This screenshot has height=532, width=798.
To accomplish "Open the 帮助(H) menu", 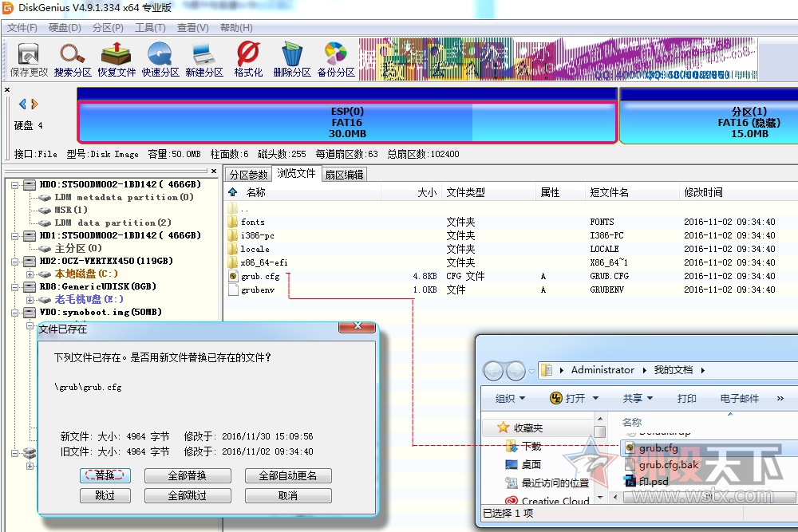I will pos(236,27).
